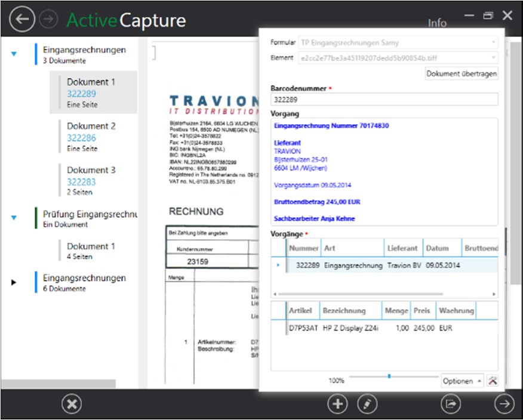Click the cancel X icon at bottom left
523x420 pixels.
71,404
